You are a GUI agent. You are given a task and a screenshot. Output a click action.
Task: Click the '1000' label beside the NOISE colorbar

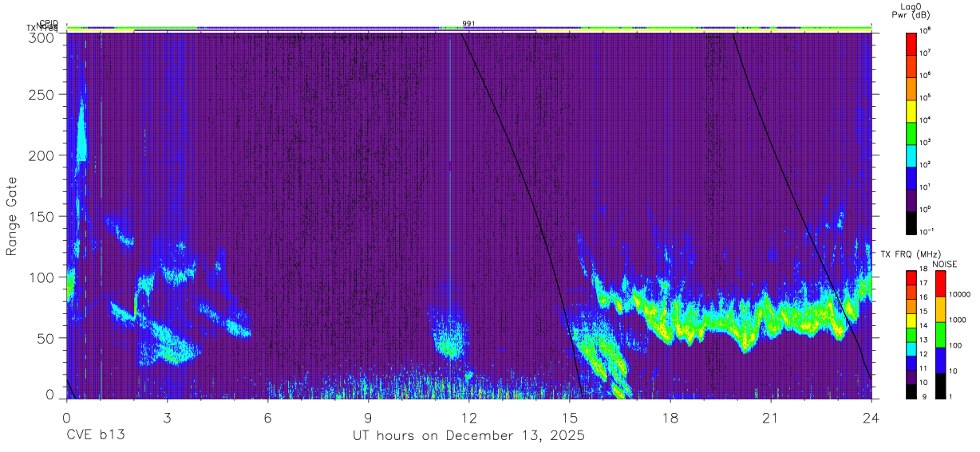coord(957,320)
